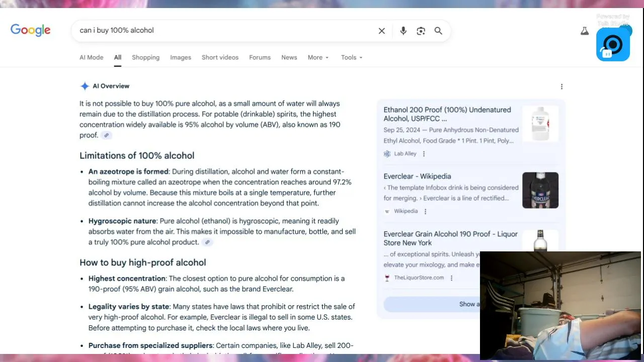Open the ethanol bottle thumbnail

click(x=540, y=124)
